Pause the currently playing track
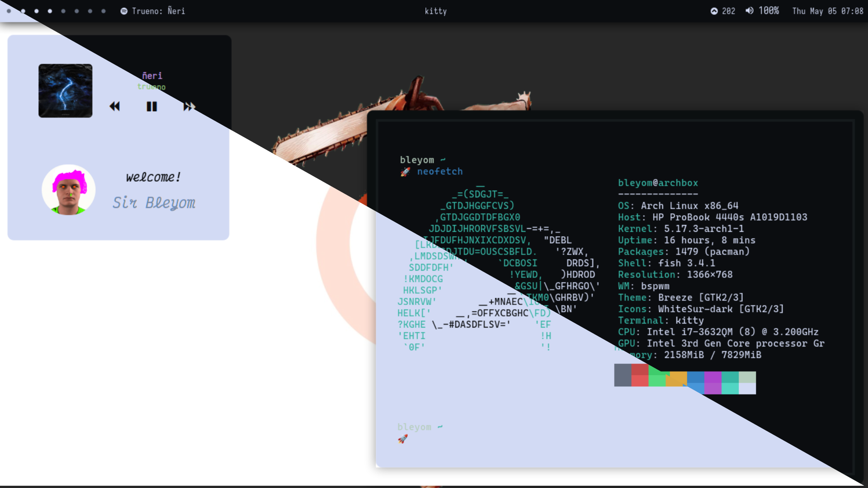Viewport: 868px width, 488px height. (151, 107)
